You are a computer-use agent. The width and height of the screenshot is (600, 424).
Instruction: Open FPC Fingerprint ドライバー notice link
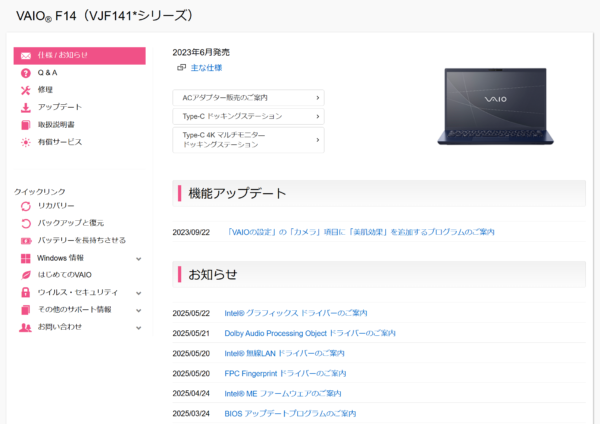pos(285,373)
